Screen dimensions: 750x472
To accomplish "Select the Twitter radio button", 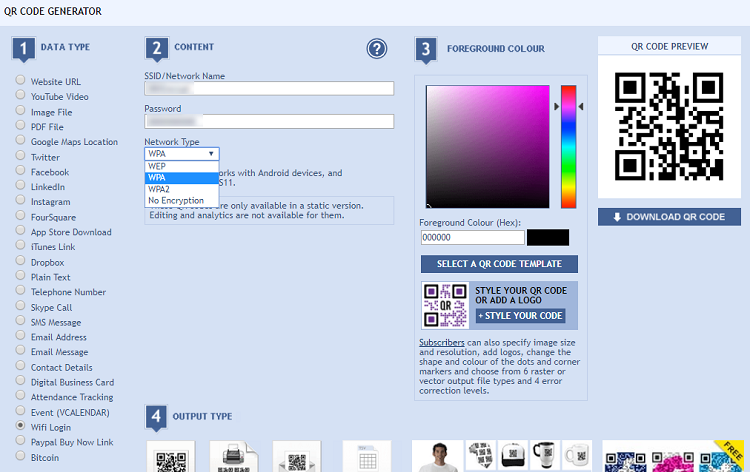I will tap(20, 155).
